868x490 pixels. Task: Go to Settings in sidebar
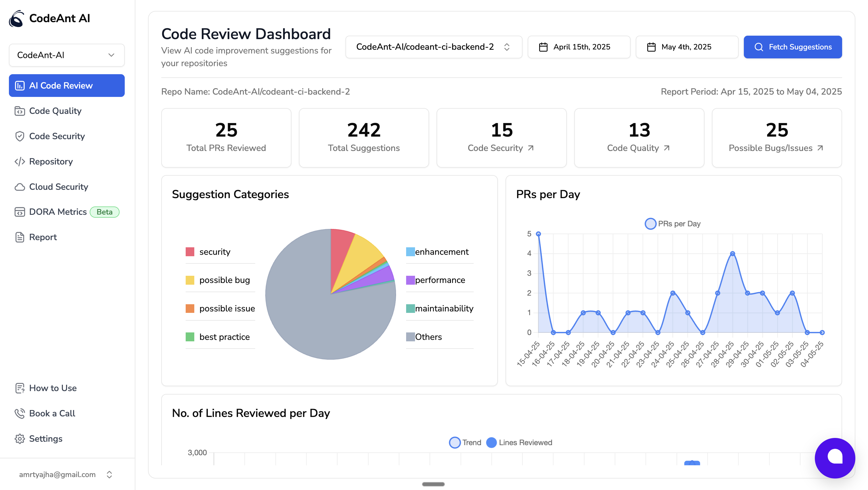(x=45, y=439)
